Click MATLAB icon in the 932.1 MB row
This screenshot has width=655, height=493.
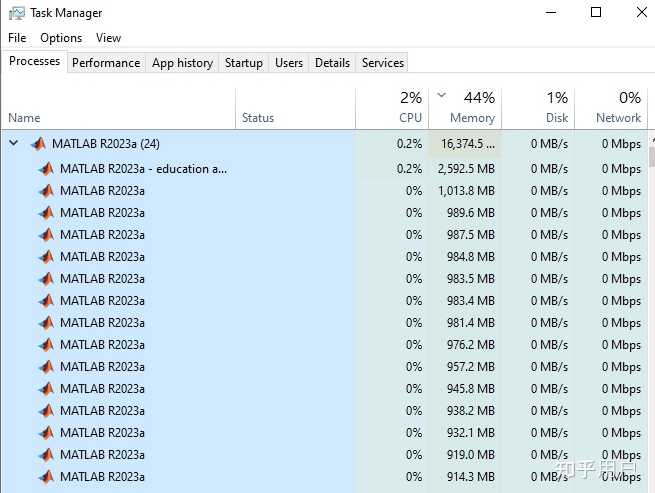(x=46, y=432)
